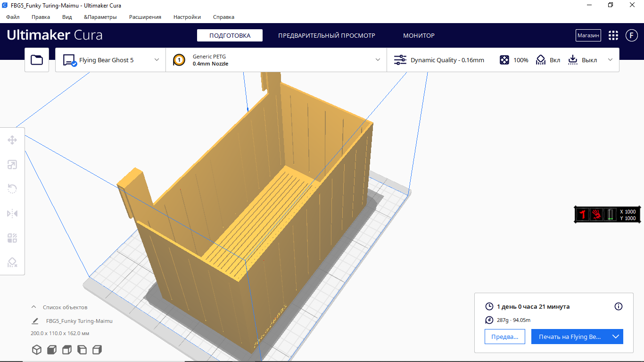Select the Mirror tool in left toolbar
This screenshot has width=644, height=362.
[x=12, y=214]
